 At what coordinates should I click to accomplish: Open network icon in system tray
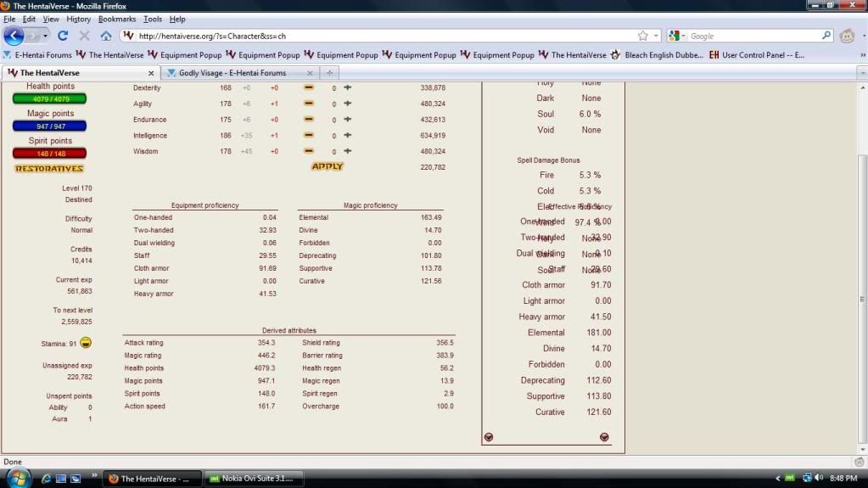tap(807, 478)
